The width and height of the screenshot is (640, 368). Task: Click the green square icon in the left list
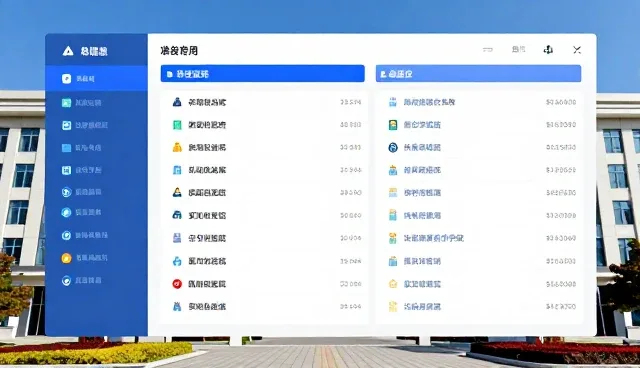pos(177,125)
